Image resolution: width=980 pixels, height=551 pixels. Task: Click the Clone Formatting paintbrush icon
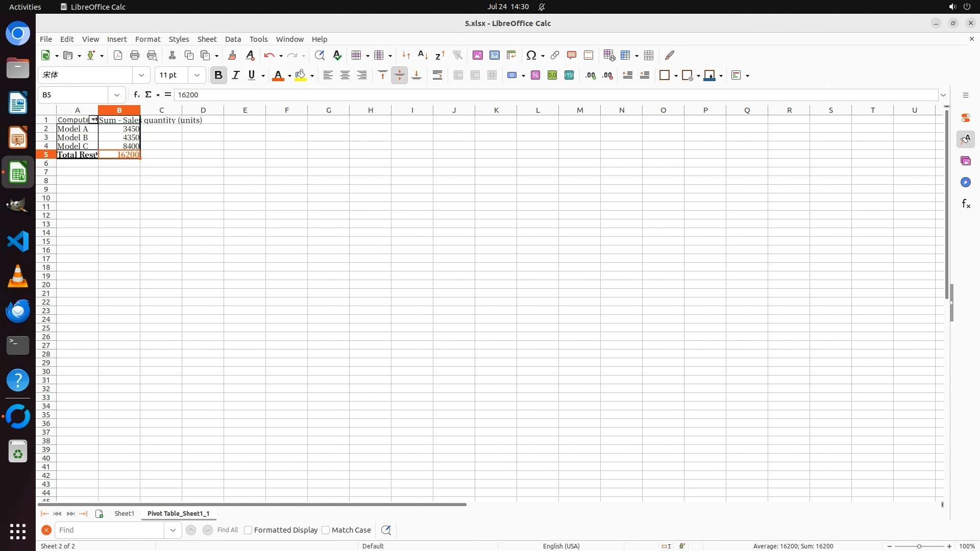pyautogui.click(x=232, y=55)
